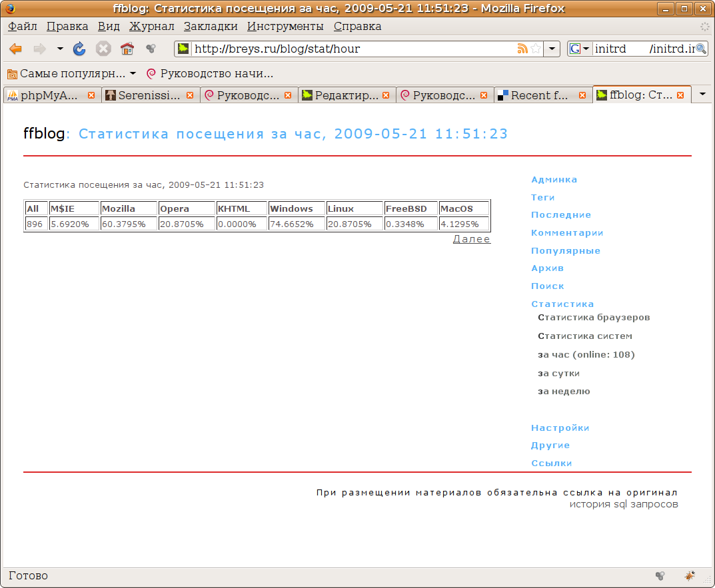This screenshot has width=715, height=588.
Task: Click the Home toolbar icon
Action: 127,49
